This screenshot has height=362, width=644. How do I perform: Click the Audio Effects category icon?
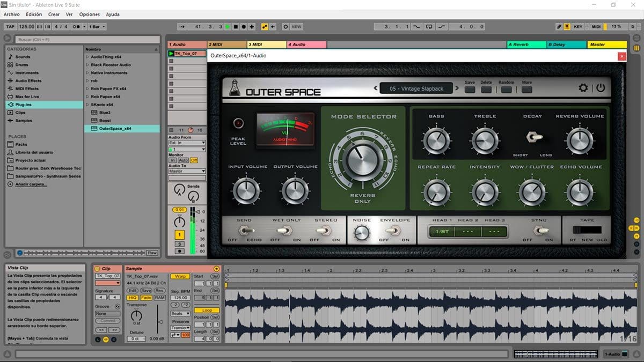[10, 81]
